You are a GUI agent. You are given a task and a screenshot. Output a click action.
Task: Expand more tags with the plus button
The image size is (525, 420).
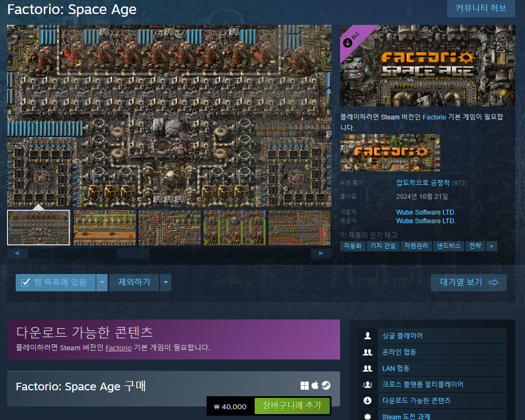491,246
